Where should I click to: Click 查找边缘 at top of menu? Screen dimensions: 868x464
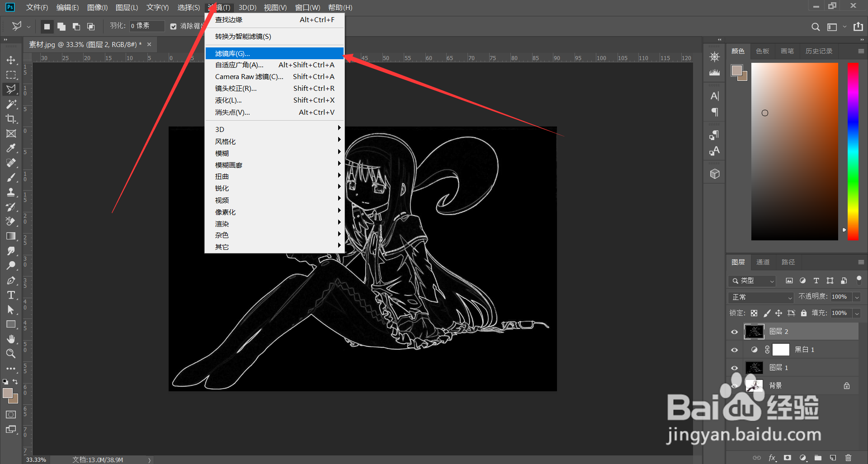pyautogui.click(x=274, y=20)
